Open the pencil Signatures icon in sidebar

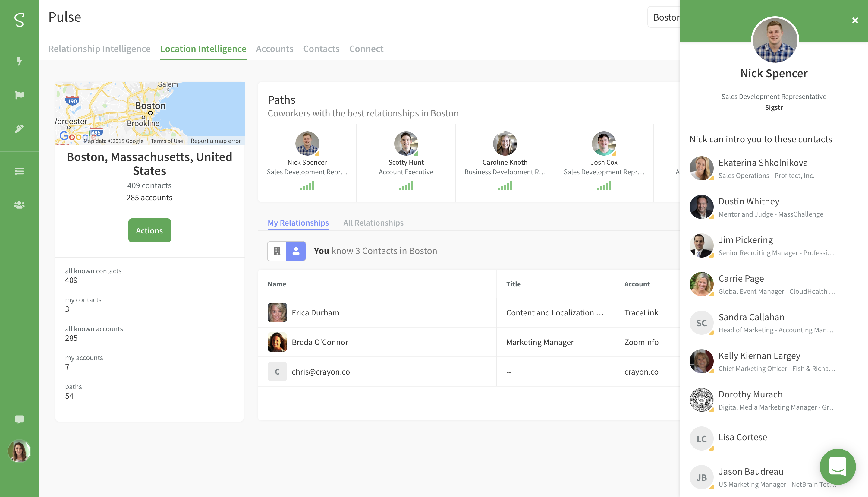19,129
